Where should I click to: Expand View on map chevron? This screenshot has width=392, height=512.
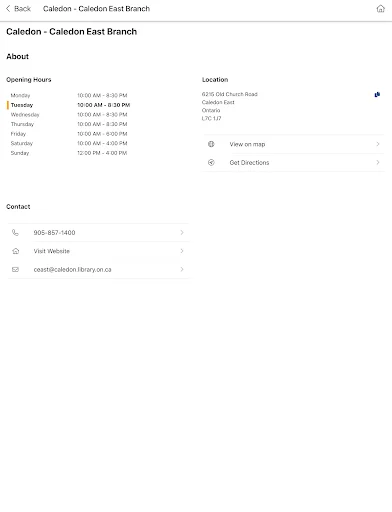pos(378,144)
